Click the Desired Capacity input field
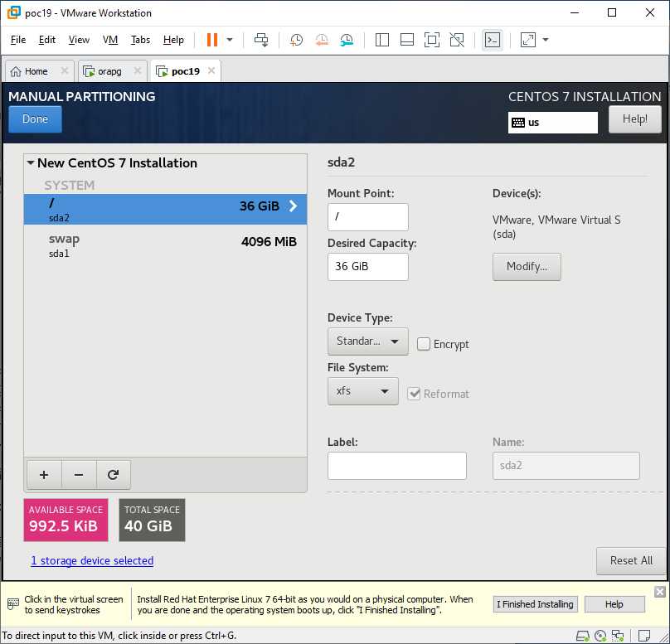 (368, 267)
